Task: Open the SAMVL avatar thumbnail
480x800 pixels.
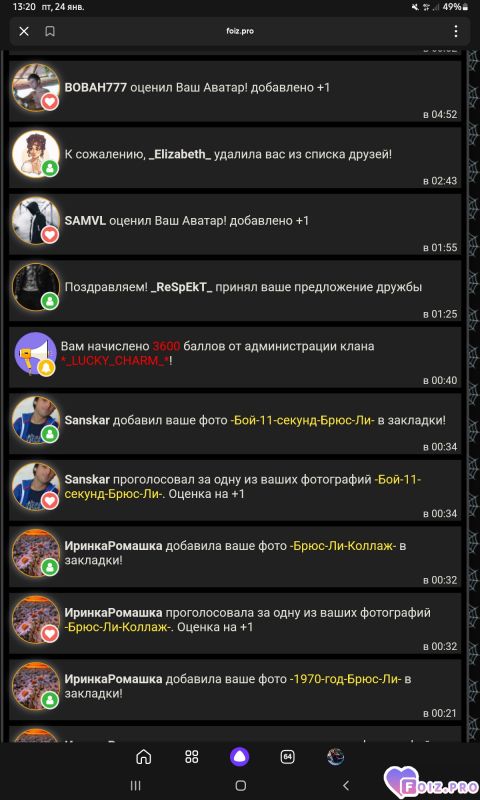Action: point(36,221)
